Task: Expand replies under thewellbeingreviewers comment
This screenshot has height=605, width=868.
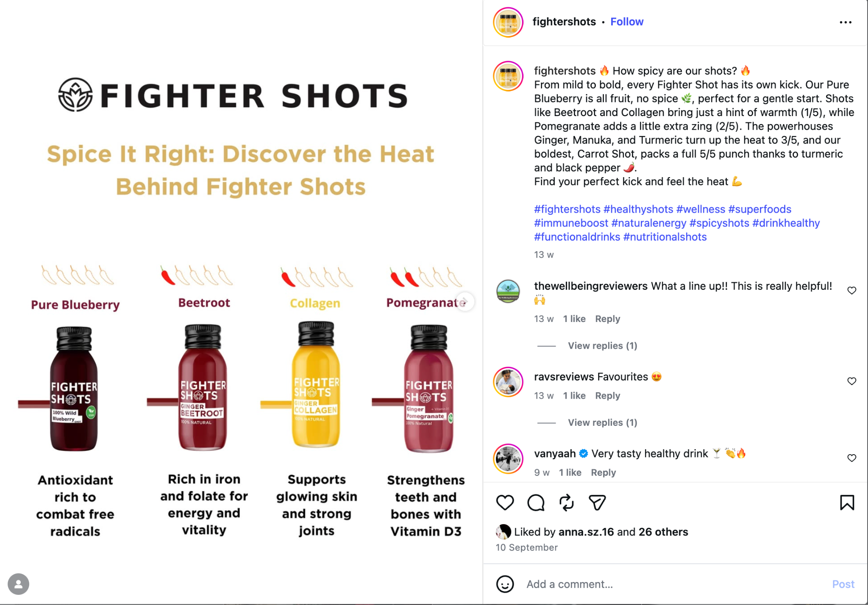Action: pyautogui.click(x=602, y=346)
